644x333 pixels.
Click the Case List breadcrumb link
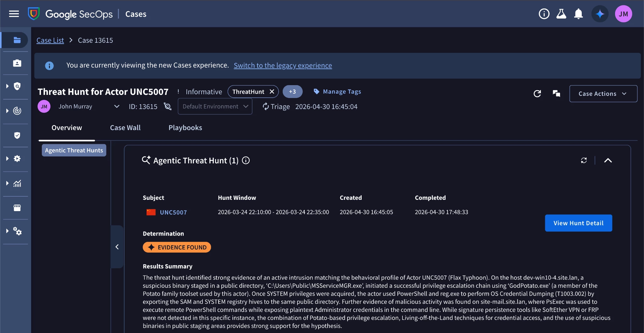(x=50, y=40)
